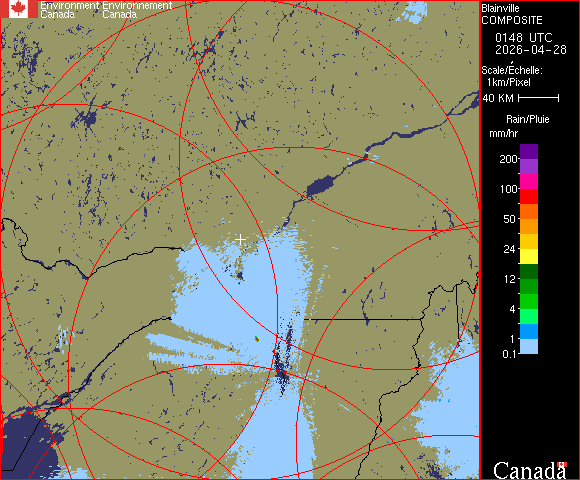Image resolution: width=580 pixels, height=480 pixels.
Task: Click the bright green 4 mm/hr swatch
Action: (529, 301)
